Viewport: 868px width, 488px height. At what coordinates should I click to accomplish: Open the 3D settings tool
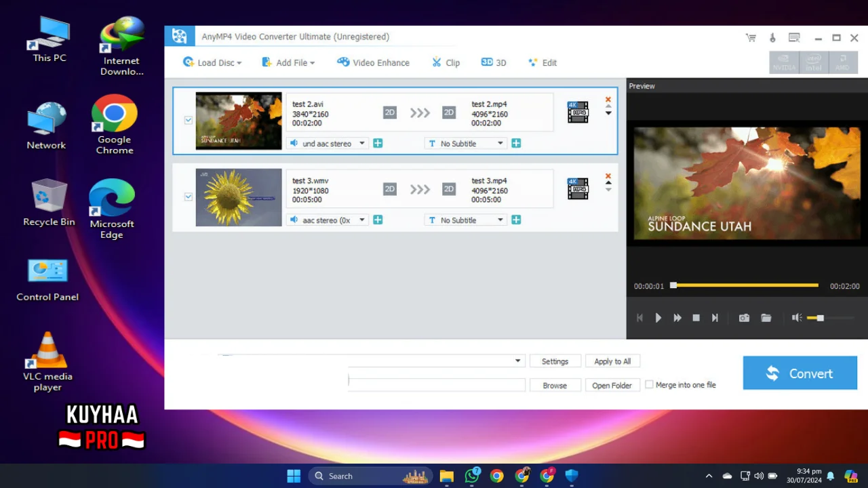pos(494,62)
